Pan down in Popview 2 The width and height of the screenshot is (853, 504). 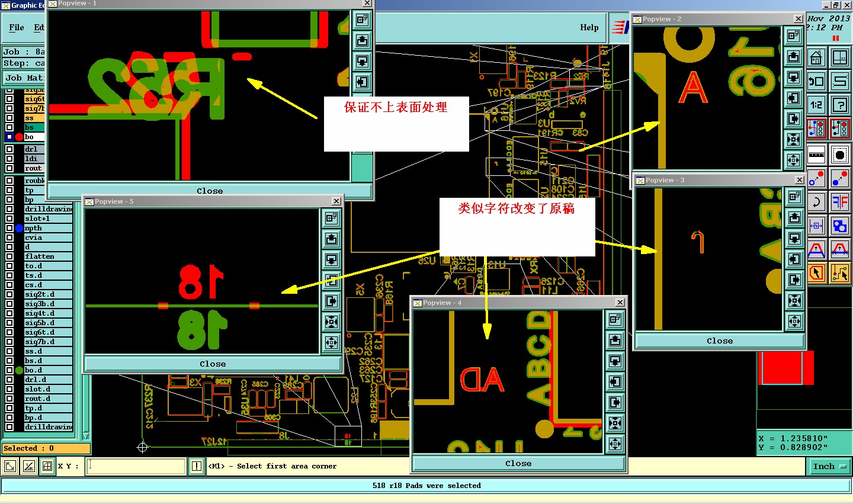(x=794, y=78)
